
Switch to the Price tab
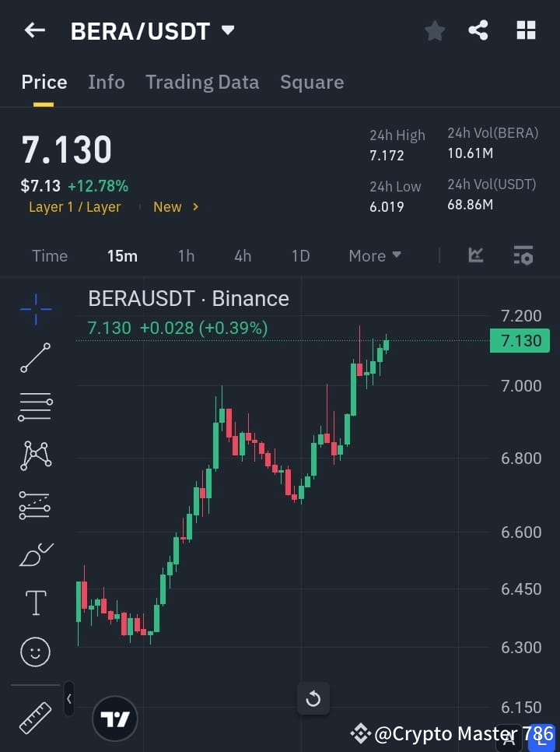[x=44, y=82]
